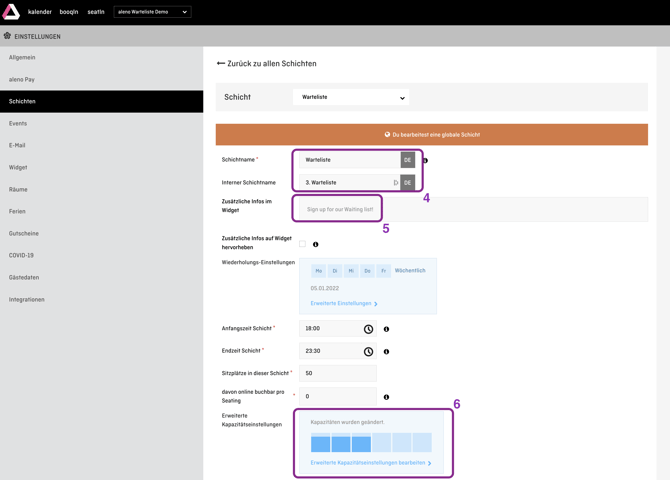
Task: Toggle Zusätzliche Infos hervorheben checkbox
Action: [303, 244]
